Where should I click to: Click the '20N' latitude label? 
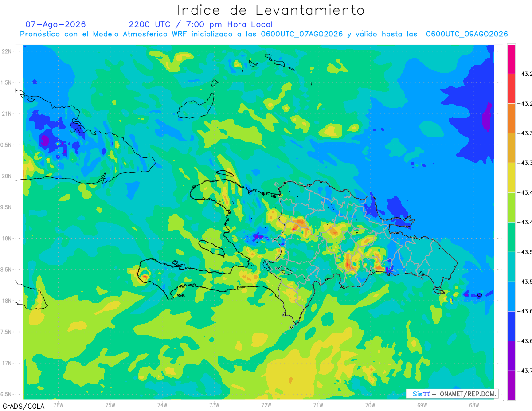point(7,176)
